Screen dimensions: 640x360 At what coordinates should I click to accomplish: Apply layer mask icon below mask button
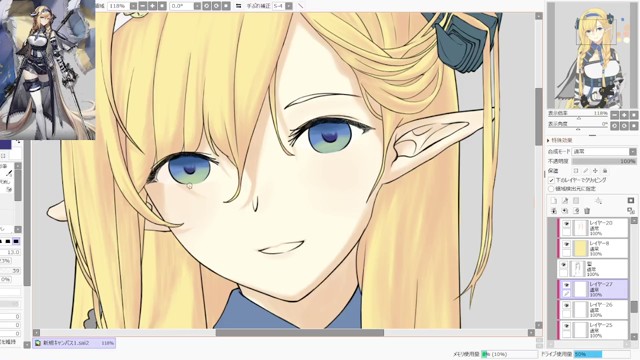(x=631, y=211)
